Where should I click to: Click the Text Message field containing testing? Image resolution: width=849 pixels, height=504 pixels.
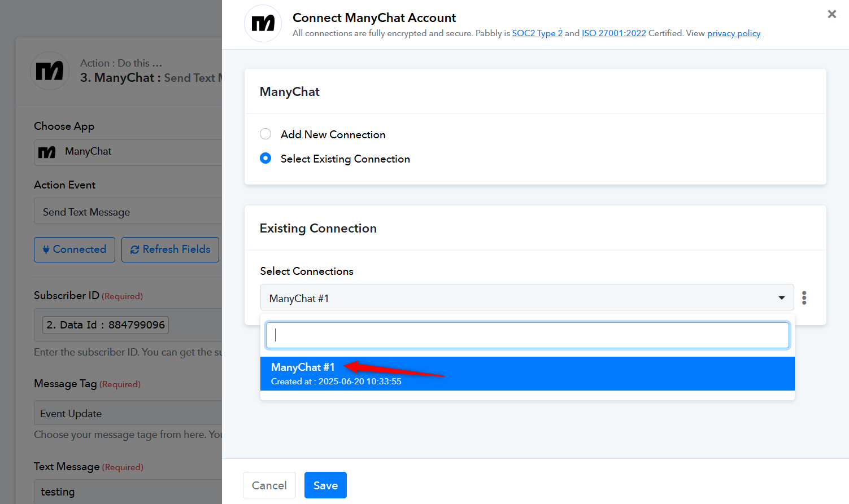tap(128, 492)
